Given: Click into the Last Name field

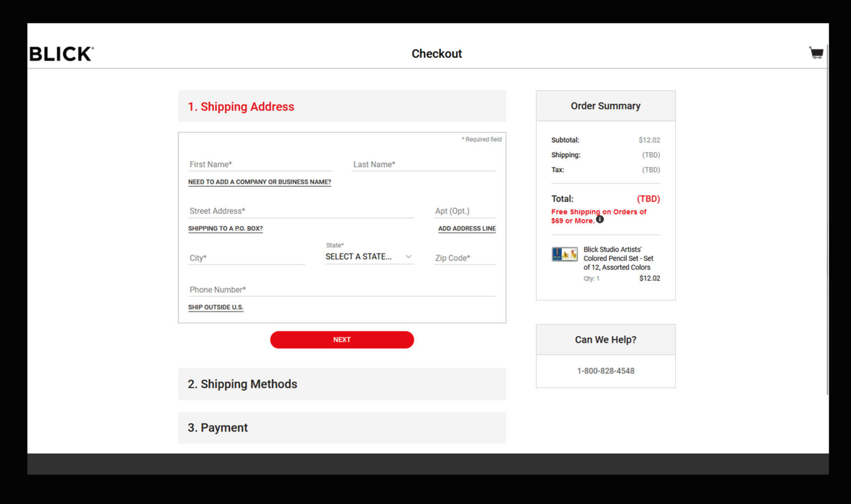Looking at the screenshot, I should tap(424, 165).
